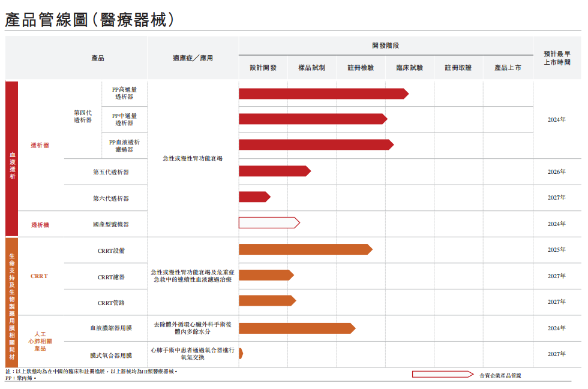
Task: Select the 註冊取證 stage header
Action: pos(458,68)
